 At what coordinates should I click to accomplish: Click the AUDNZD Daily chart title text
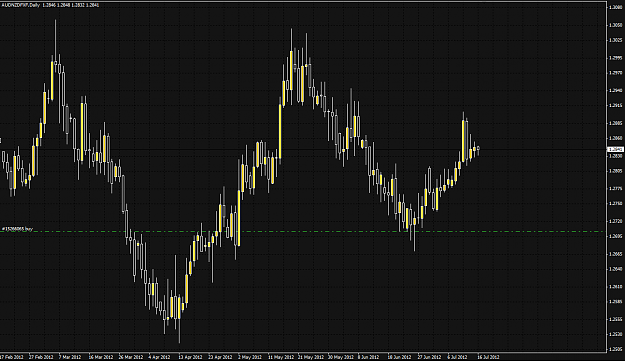tap(51, 5)
